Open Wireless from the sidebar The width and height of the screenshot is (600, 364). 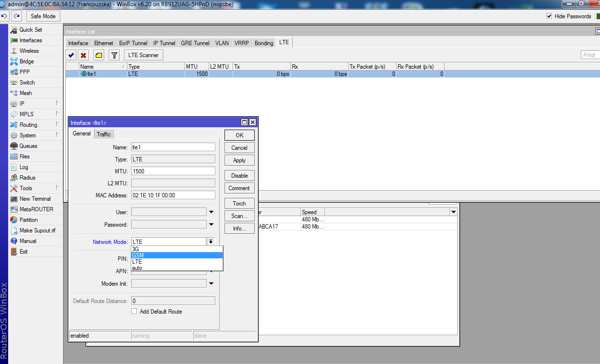pyautogui.click(x=29, y=51)
